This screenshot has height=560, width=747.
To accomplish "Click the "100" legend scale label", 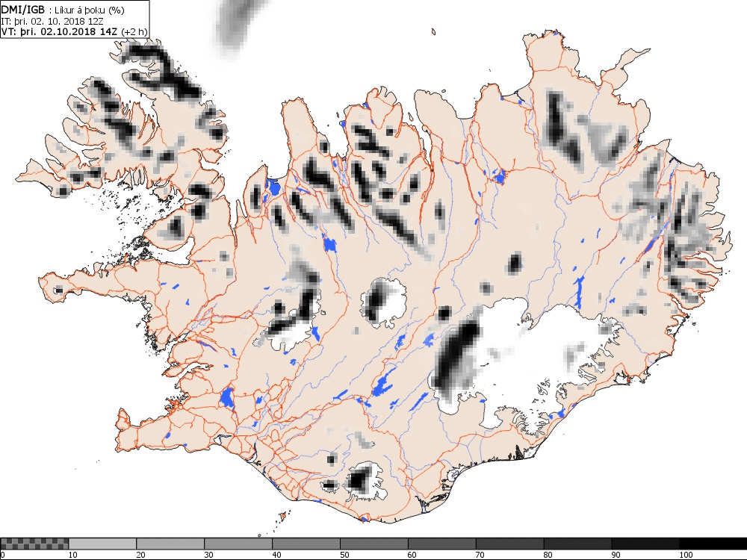I will tap(686, 555).
